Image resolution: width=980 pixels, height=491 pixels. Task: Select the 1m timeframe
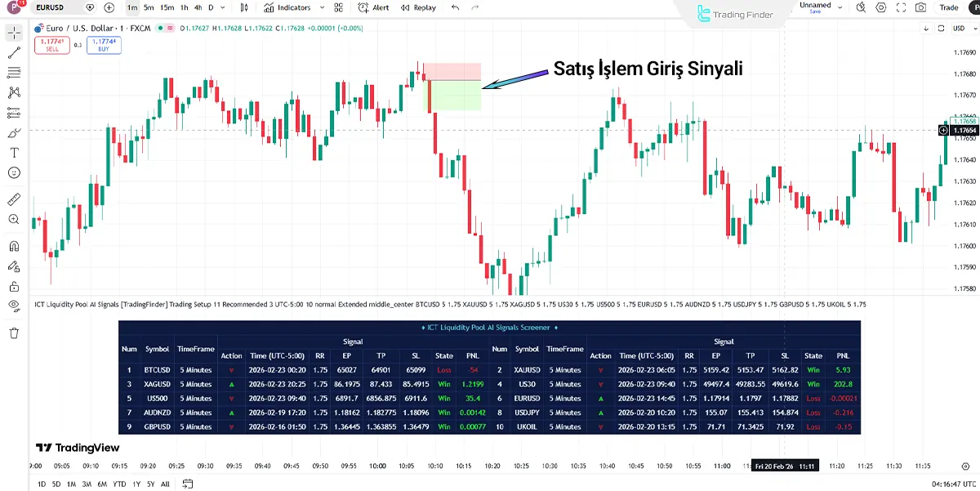tap(132, 7)
